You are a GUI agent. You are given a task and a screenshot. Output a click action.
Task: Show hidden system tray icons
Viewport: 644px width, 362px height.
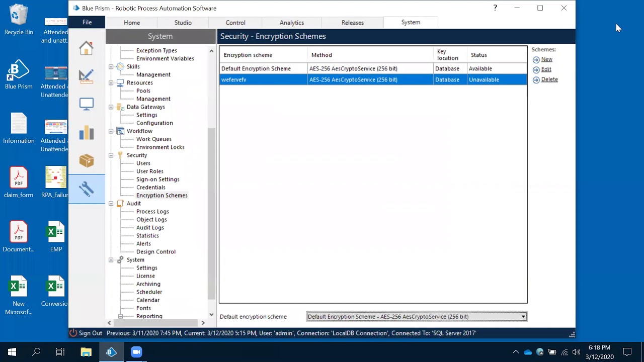pyautogui.click(x=516, y=352)
